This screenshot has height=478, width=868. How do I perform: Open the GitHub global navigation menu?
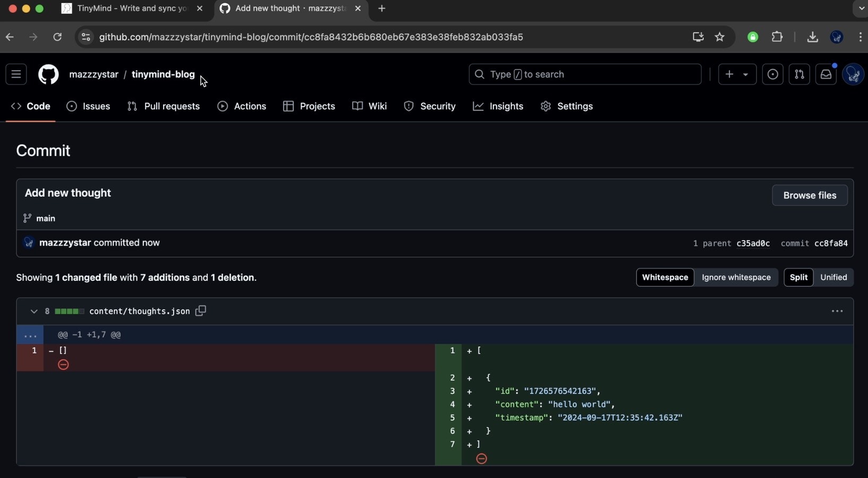[16, 74]
